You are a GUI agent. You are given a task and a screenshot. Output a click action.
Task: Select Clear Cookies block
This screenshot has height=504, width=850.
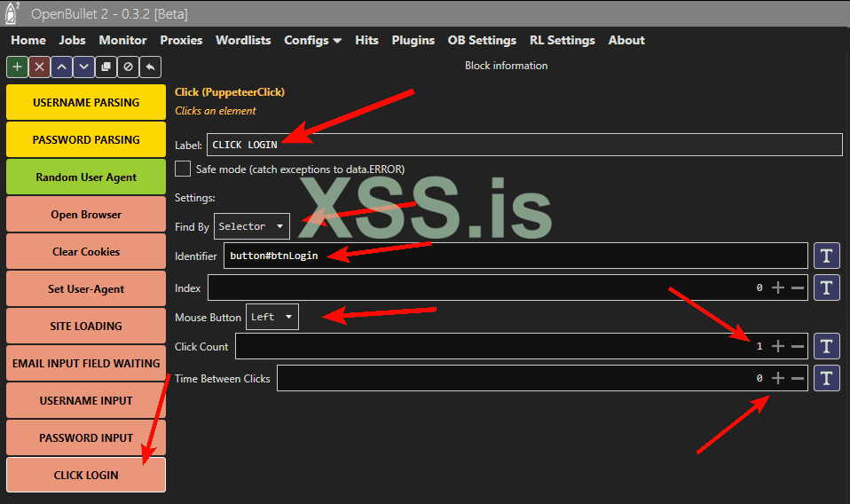coord(86,251)
